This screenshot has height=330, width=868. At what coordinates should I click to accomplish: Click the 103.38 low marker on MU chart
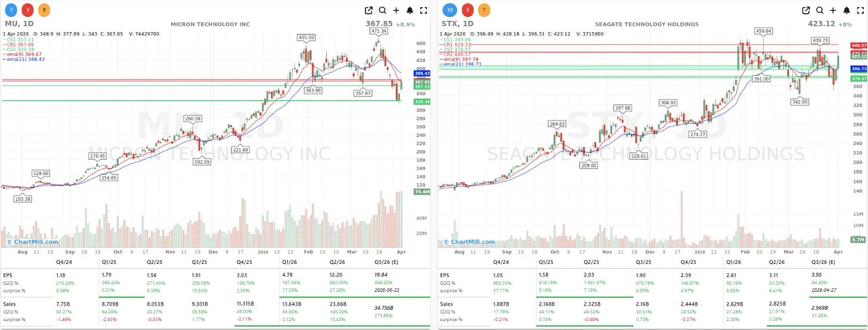[x=23, y=198]
